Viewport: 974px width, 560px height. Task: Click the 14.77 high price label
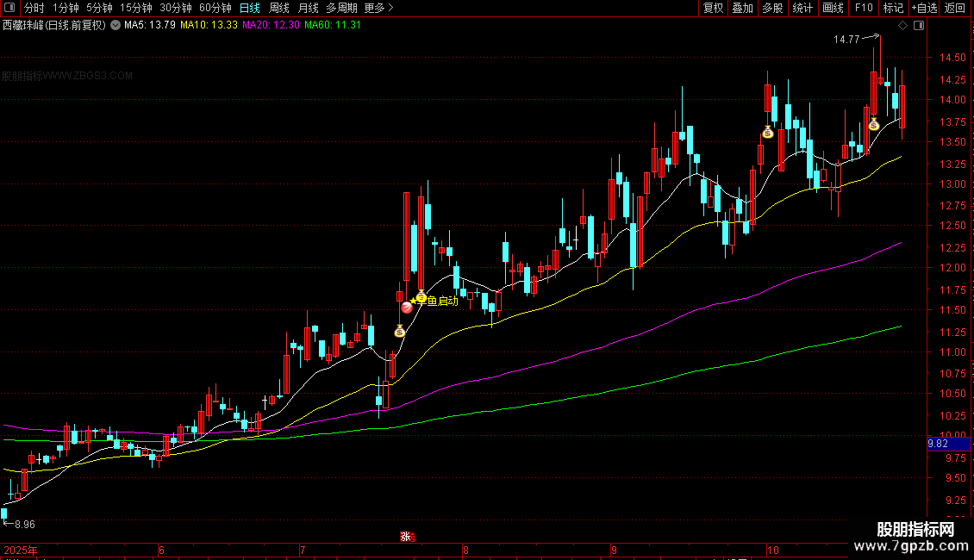click(x=846, y=40)
